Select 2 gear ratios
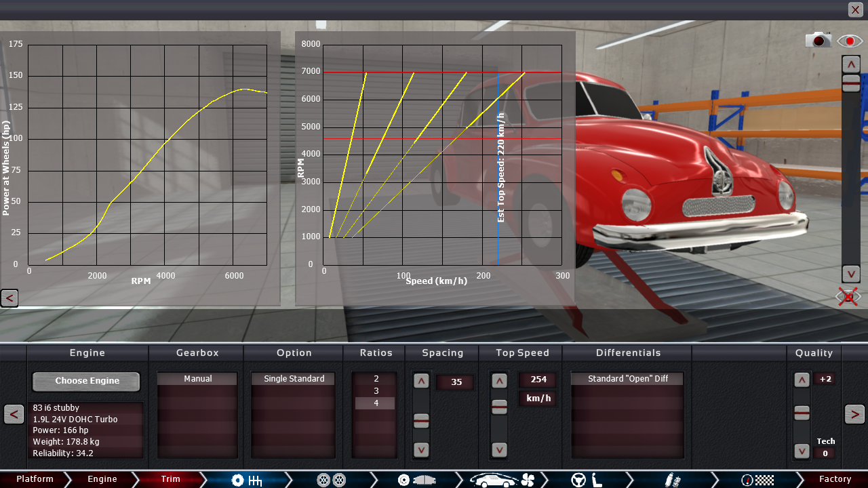Viewport: 868px width, 488px height. (376, 379)
